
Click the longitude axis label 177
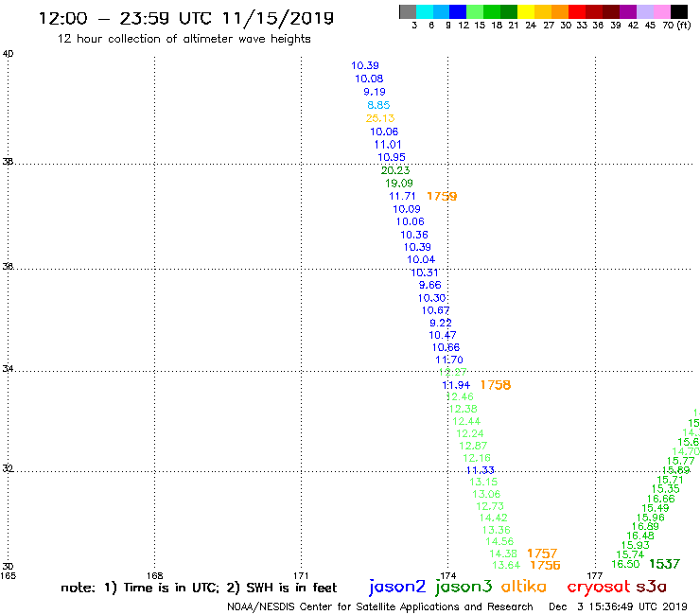pos(595,575)
